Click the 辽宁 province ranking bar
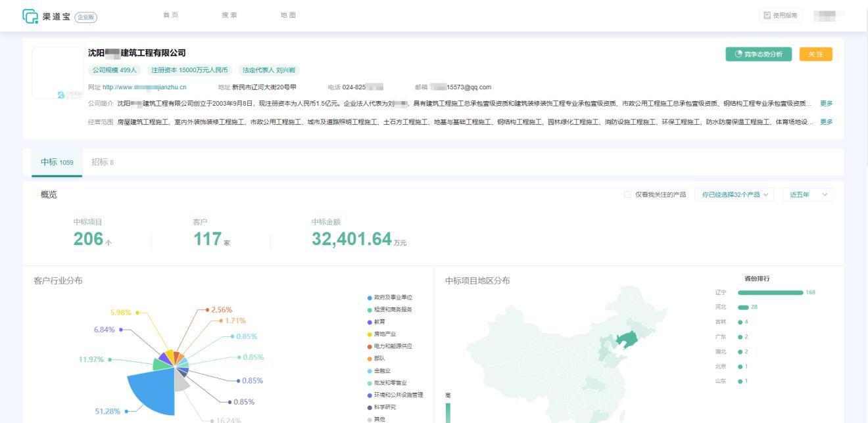Screen dimensions: 868x423 click(770, 292)
